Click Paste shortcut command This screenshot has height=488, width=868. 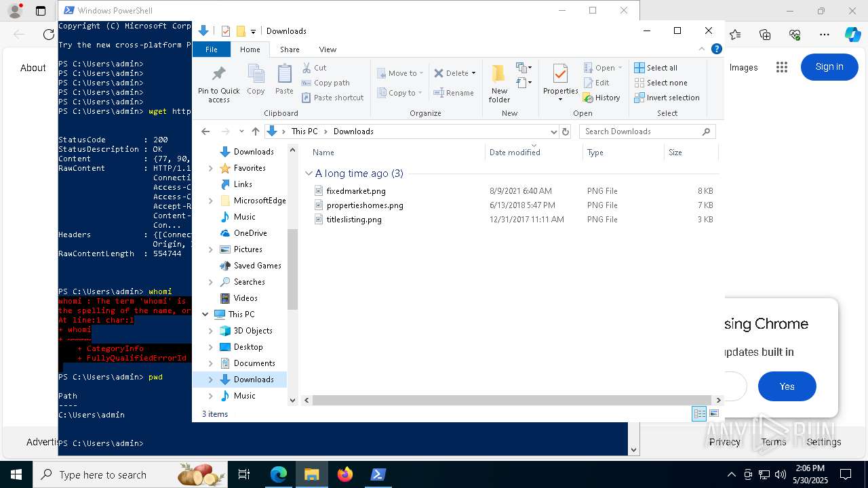coord(332,98)
